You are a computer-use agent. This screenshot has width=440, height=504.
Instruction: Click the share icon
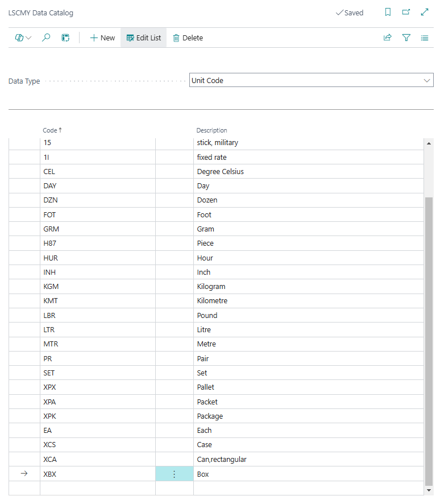pos(388,38)
